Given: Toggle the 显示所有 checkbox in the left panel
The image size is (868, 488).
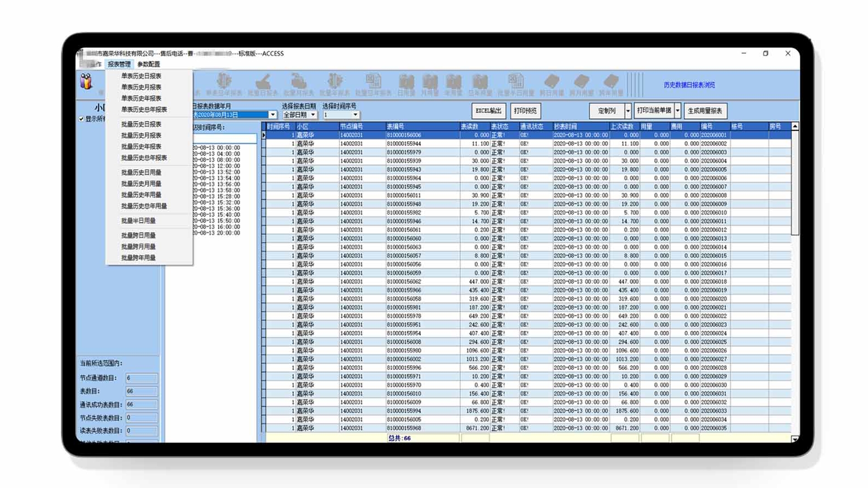Looking at the screenshot, I should click(81, 119).
